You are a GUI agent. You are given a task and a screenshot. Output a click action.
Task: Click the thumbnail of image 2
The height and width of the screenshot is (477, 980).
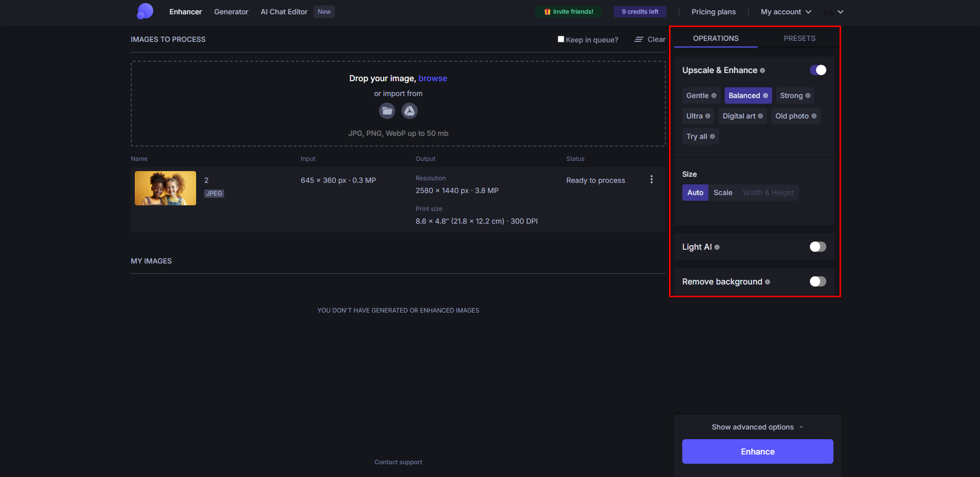coord(165,188)
